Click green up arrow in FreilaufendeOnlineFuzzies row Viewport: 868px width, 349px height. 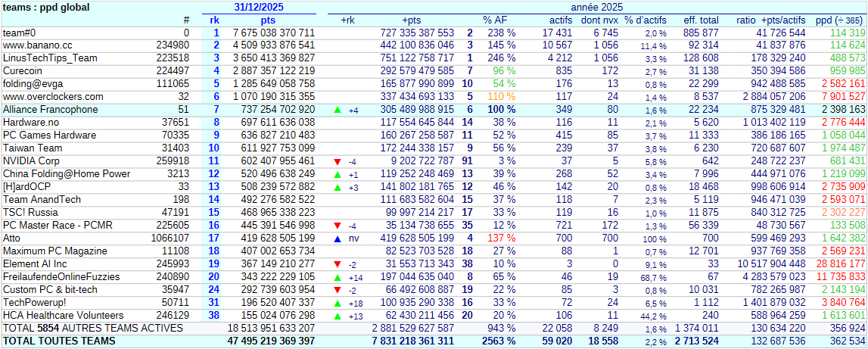coord(338,278)
